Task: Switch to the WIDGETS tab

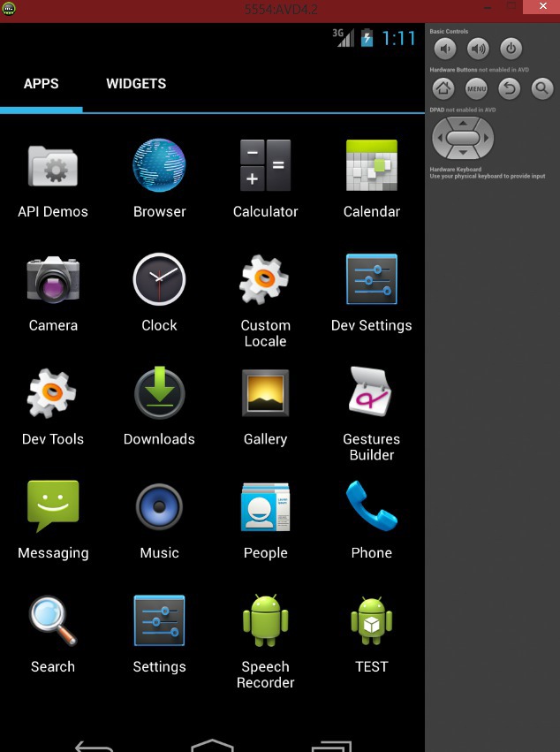Action: click(x=136, y=83)
